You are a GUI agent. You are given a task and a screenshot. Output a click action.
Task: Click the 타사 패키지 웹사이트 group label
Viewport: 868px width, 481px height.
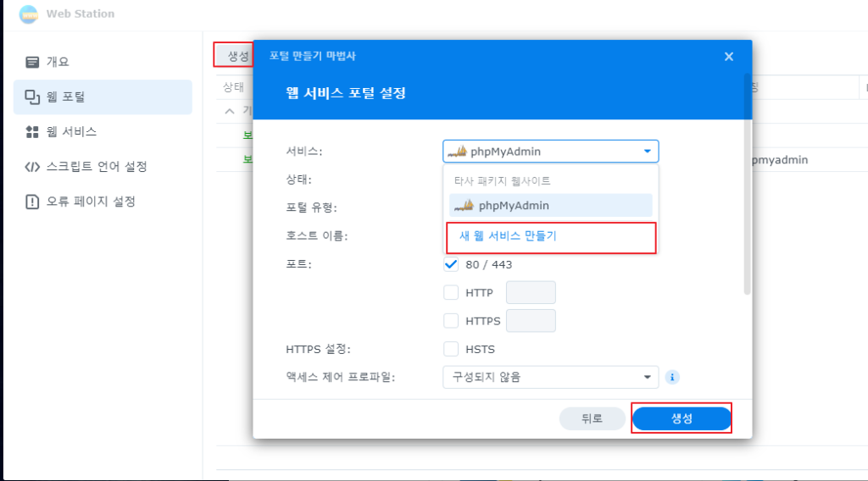point(502,180)
